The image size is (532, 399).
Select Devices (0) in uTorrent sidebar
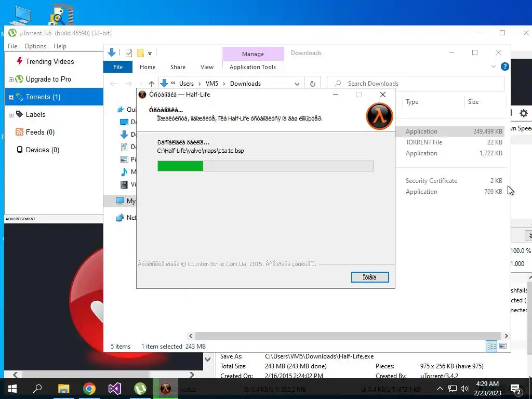click(x=43, y=150)
